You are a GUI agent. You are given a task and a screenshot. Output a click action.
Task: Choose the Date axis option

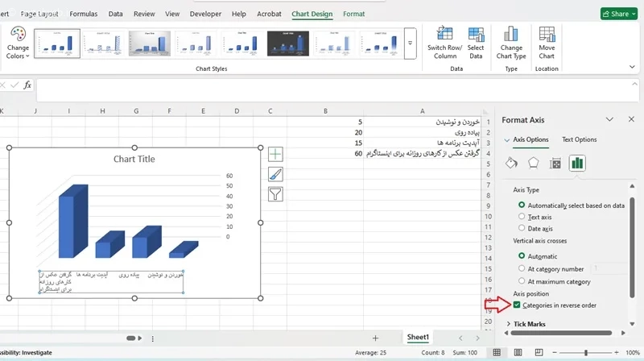[522, 229]
